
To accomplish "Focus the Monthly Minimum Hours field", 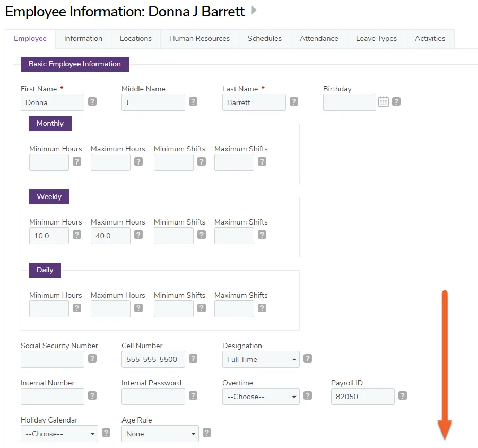I will tap(49, 162).
